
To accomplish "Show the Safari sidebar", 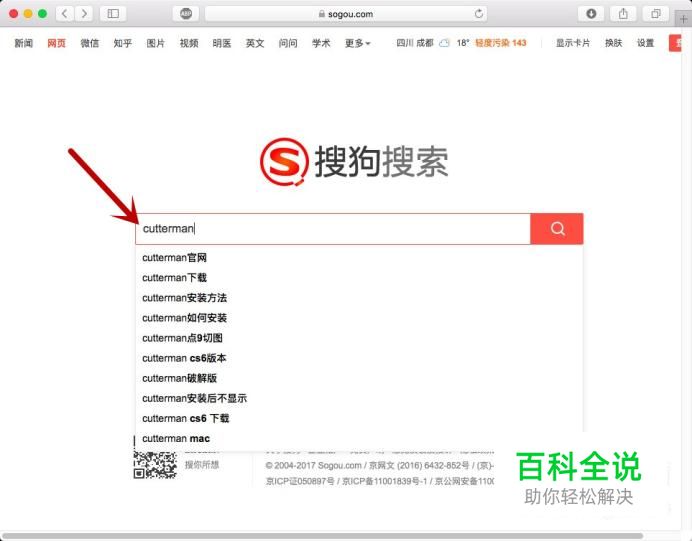I will click(x=113, y=14).
